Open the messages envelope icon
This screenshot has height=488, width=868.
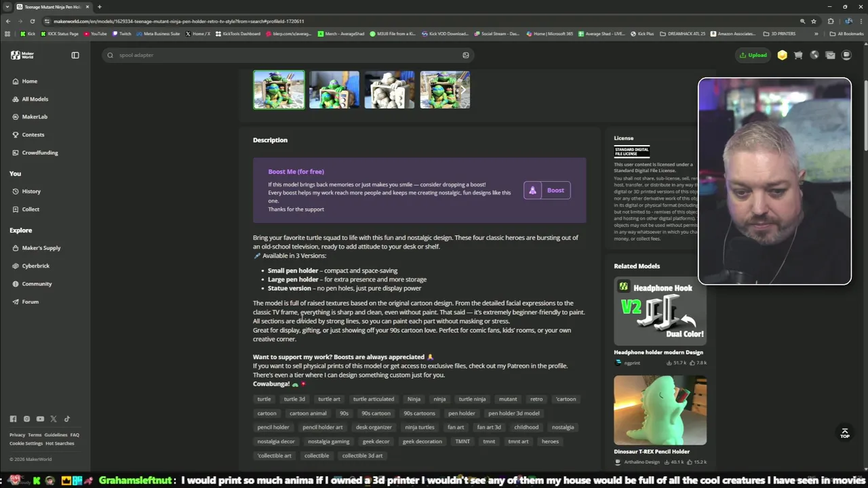(x=830, y=55)
